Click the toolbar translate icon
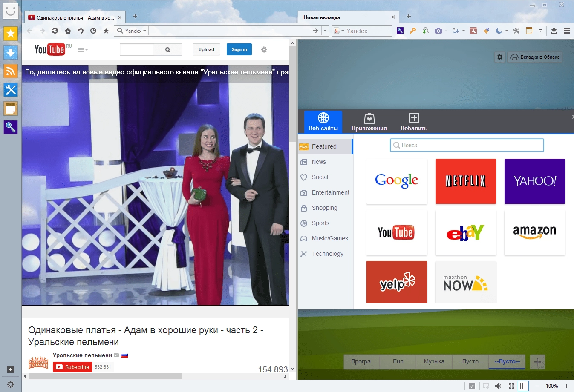The width and height of the screenshot is (574, 392). pyautogui.click(x=456, y=31)
